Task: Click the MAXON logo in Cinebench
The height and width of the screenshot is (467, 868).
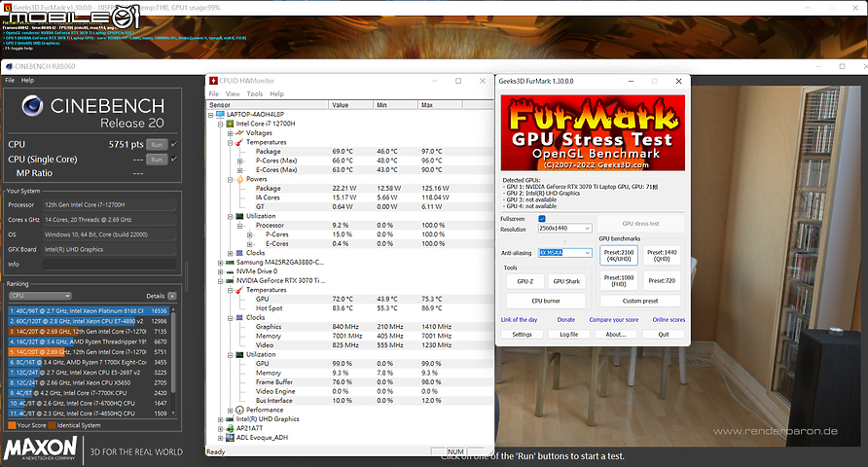Action: [x=41, y=449]
